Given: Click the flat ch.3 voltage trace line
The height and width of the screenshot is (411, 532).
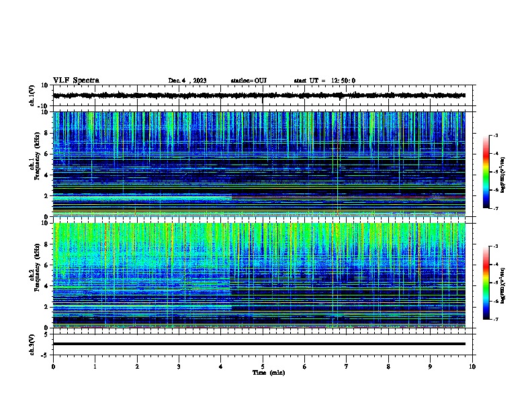Looking at the screenshot, I should 259,344.
